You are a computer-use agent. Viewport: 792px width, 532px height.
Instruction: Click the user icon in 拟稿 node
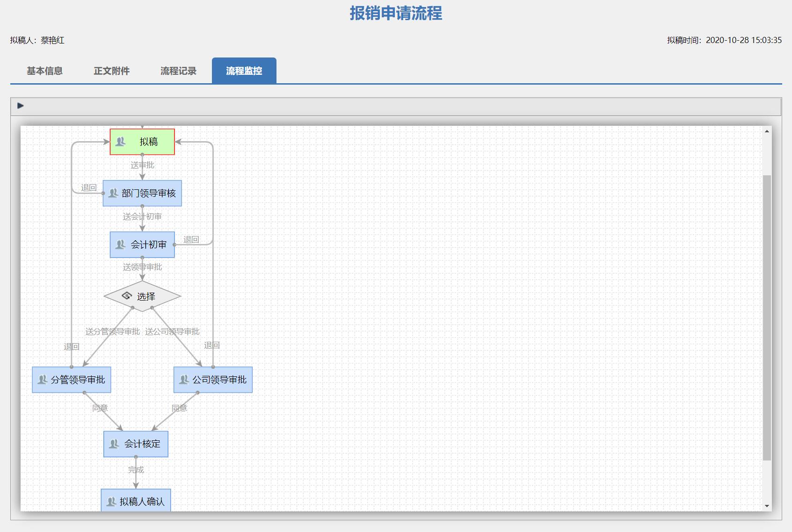click(121, 141)
